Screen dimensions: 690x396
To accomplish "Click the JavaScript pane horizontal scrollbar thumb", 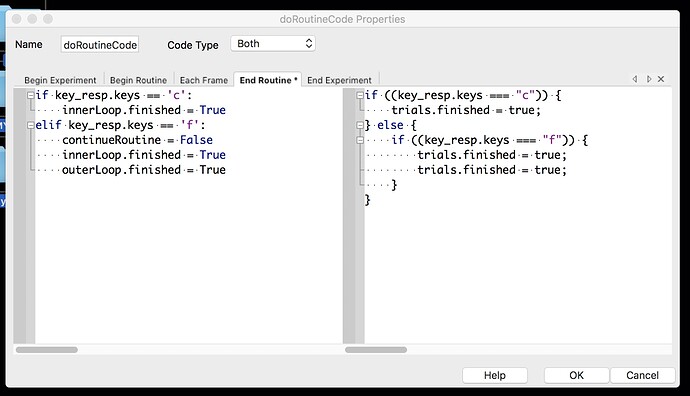I will (376, 350).
